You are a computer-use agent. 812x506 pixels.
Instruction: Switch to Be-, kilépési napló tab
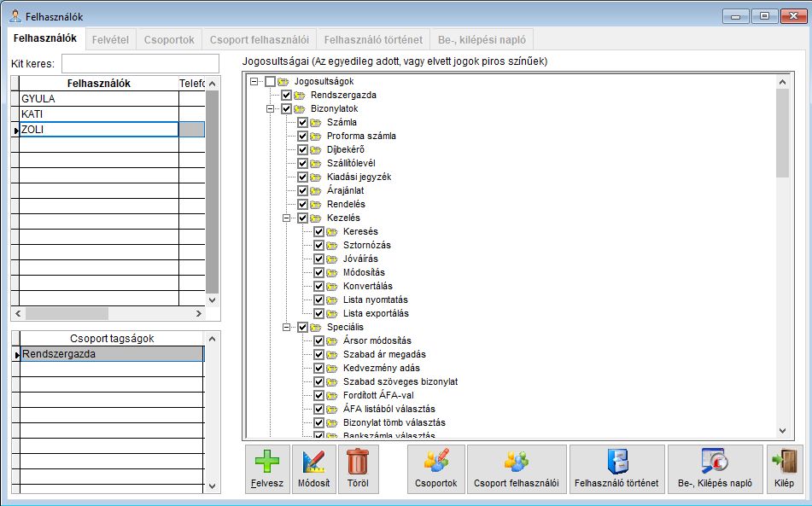tap(482, 40)
